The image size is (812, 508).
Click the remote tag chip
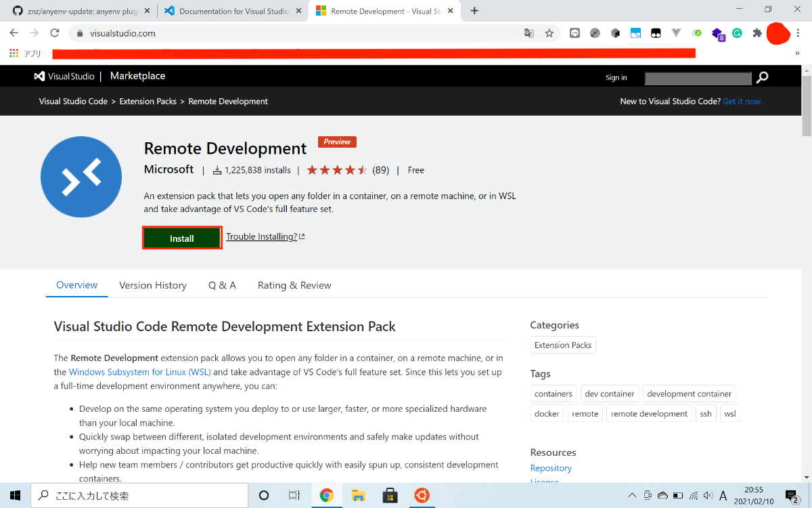pyautogui.click(x=585, y=413)
